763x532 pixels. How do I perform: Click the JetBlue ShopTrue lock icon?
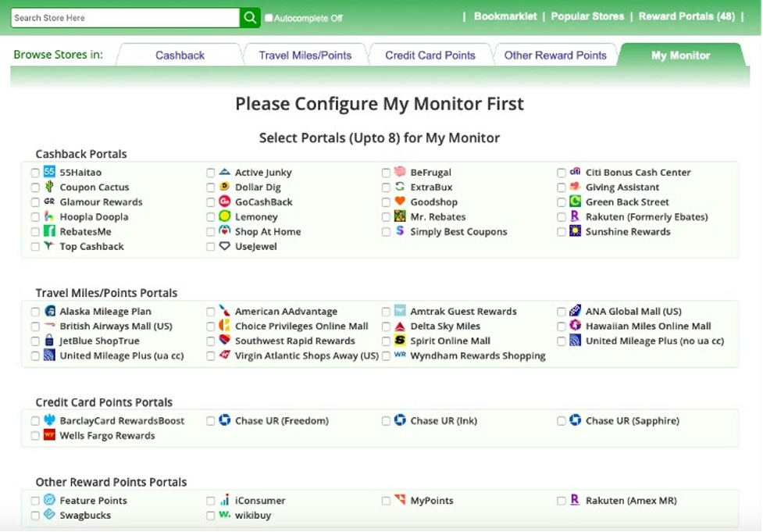pyautogui.click(x=49, y=341)
